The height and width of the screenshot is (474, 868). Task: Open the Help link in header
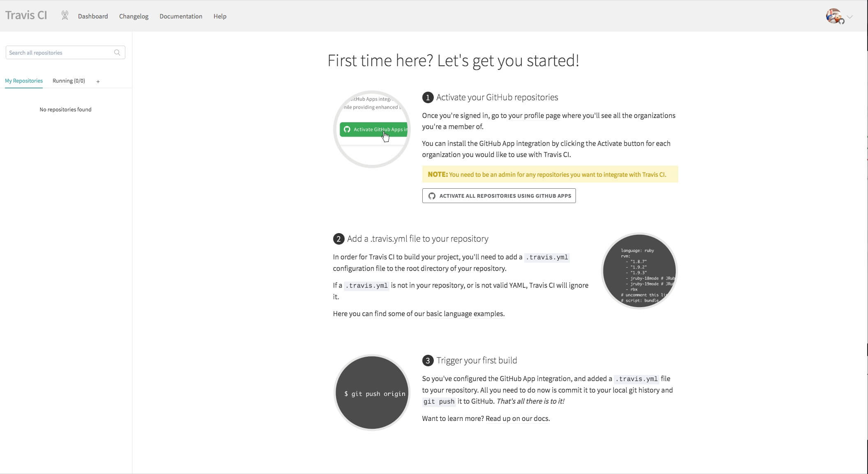220,16
